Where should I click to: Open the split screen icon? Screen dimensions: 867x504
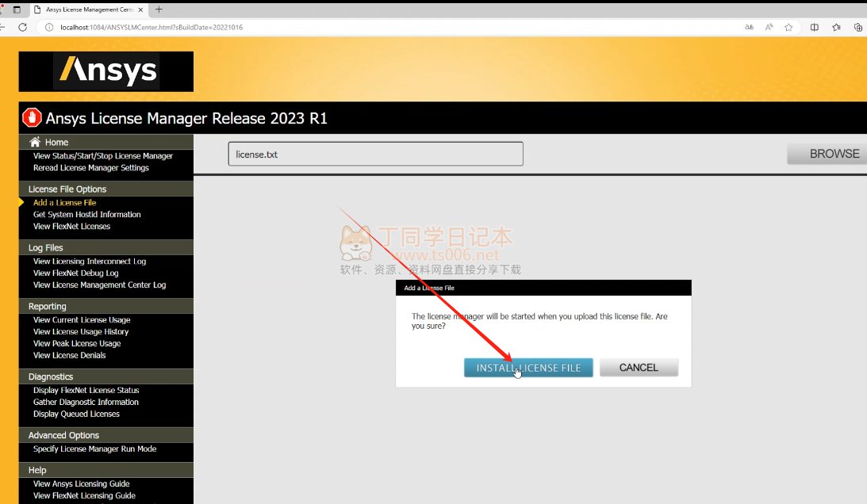815,27
